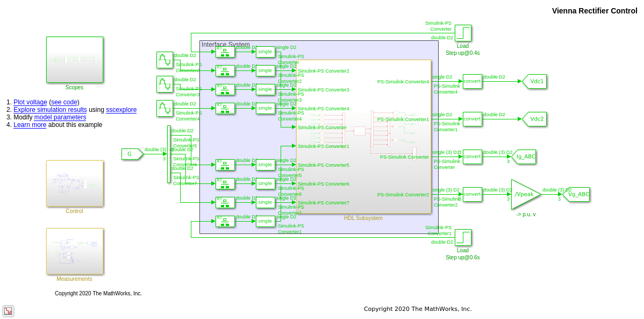This screenshot has height=319, width=644.
Task: Select convert block feeding Vdc1
Action: [x=473, y=81]
